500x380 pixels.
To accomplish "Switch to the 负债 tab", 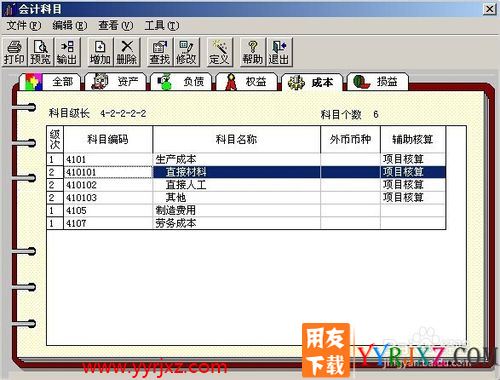I will coord(181,82).
